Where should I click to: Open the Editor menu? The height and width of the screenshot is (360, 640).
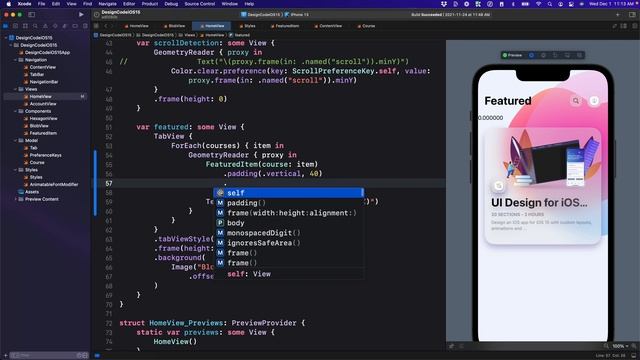coord(129,4)
